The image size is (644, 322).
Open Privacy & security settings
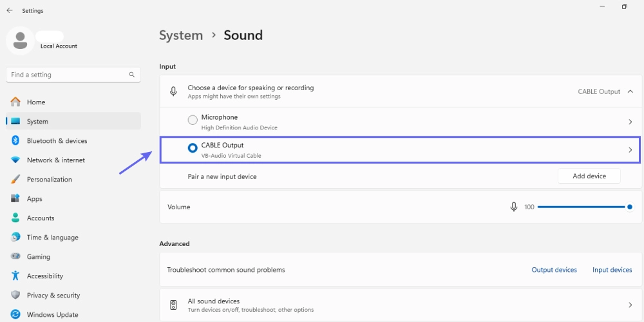click(x=53, y=296)
